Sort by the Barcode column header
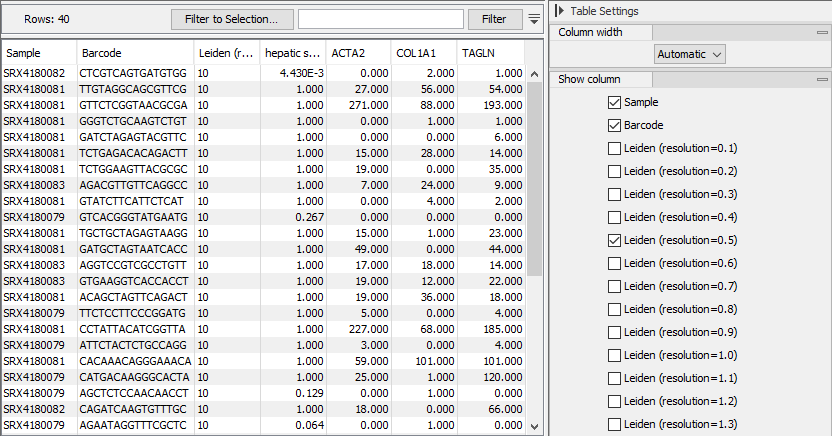Viewport: 832px width, 436px height. coord(135,53)
